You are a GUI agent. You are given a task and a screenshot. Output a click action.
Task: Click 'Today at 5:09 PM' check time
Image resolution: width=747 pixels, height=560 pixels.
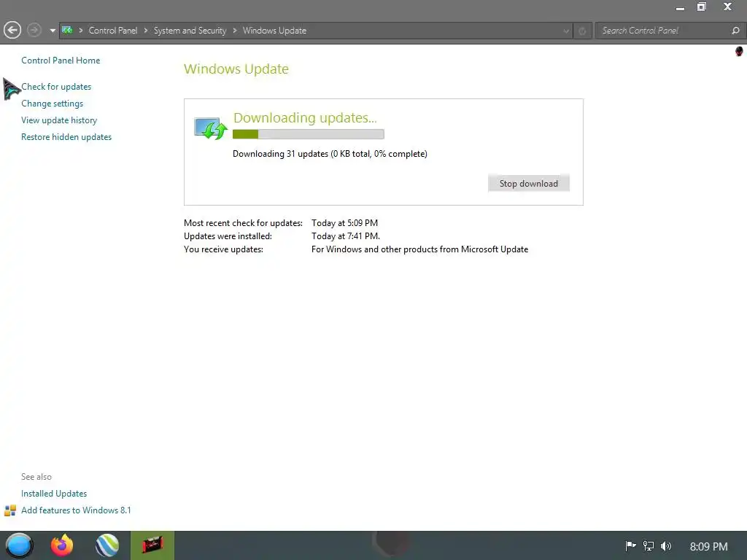coord(344,223)
